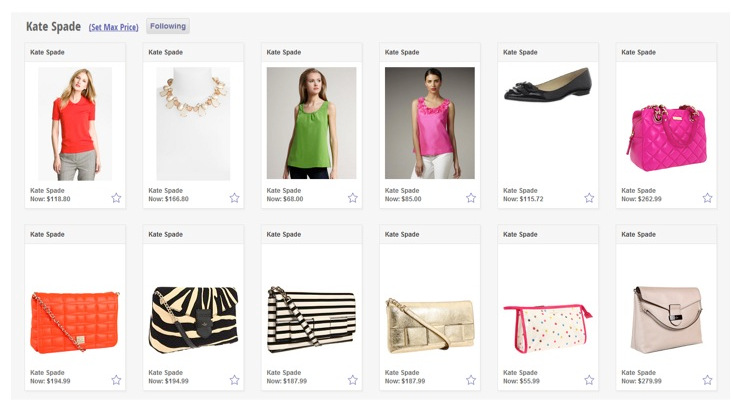Click Kate Spade header on the beige bag card
The height and width of the screenshot is (400, 731).
pyautogui.click(x=639, y=234)
